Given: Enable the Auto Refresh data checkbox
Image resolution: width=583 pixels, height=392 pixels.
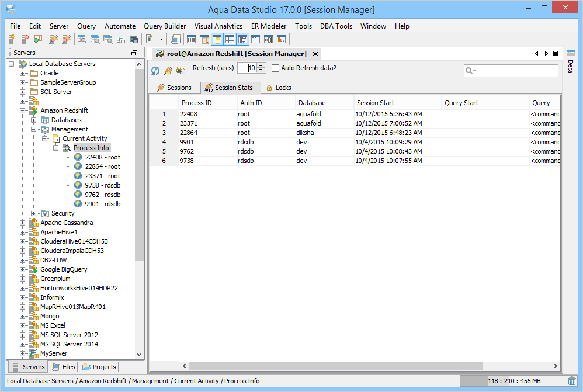Looking at the screenshot, I should click(276, 68).
